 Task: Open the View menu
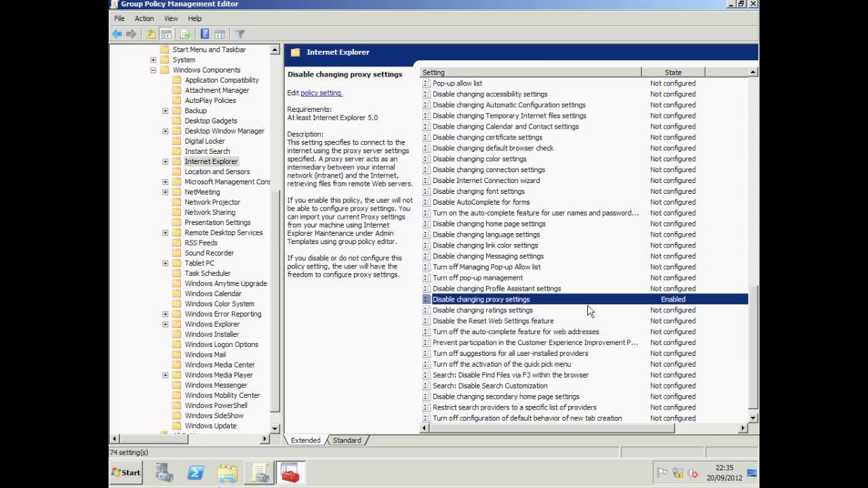171,18
